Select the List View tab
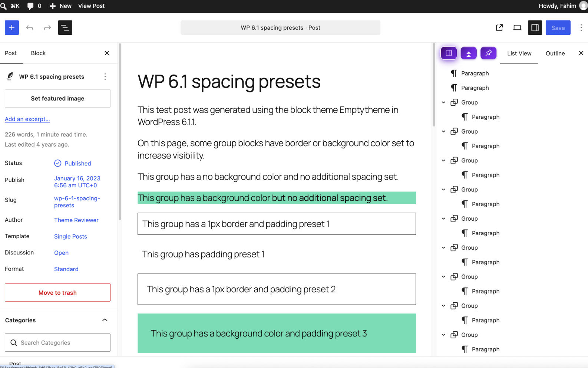This screenshot has height=368, width=588. (519, 53)
